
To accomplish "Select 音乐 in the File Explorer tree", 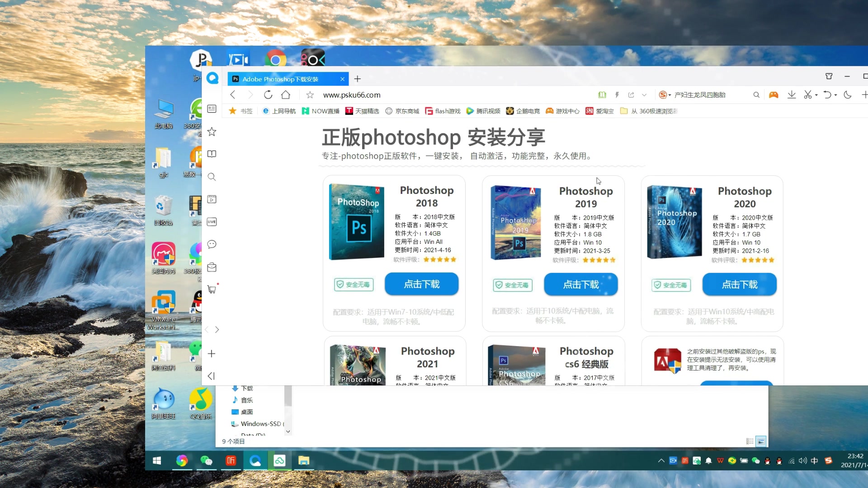I will (247, 400).
